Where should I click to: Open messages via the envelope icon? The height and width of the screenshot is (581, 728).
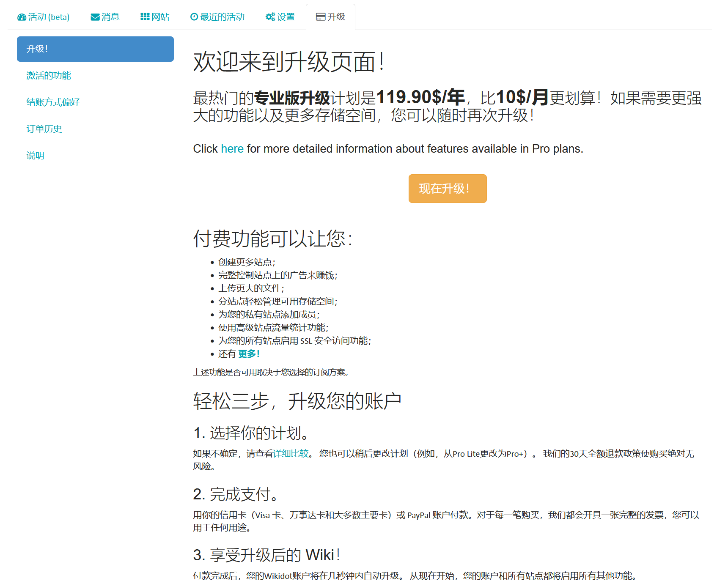(x=94, y=16)
